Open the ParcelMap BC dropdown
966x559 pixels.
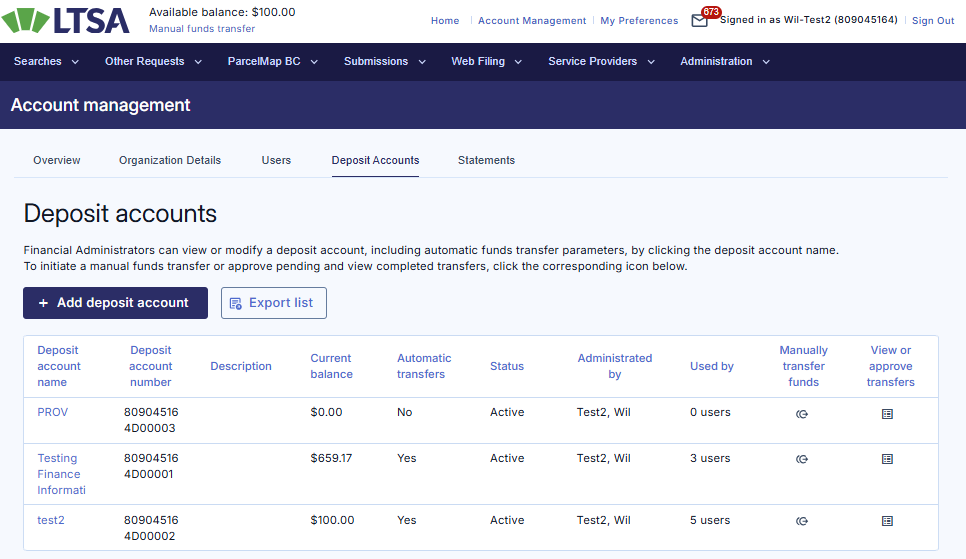[x=272, y=62]
